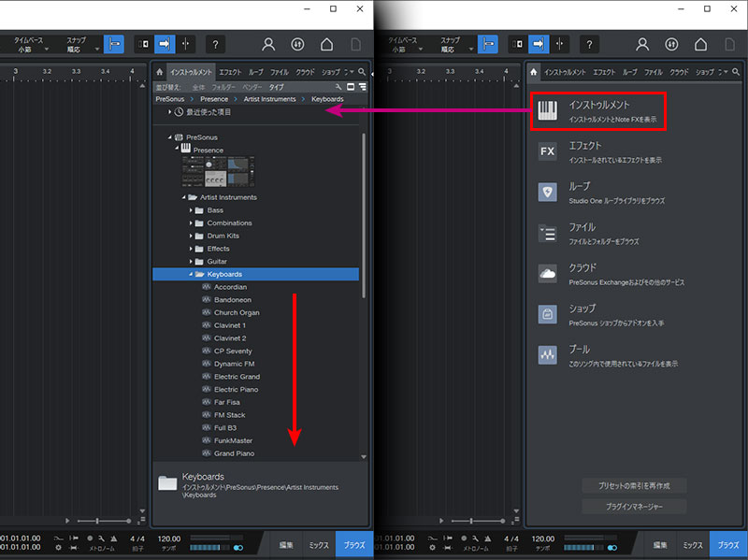Click metronome icon in left transport bar

click(113, 538)
